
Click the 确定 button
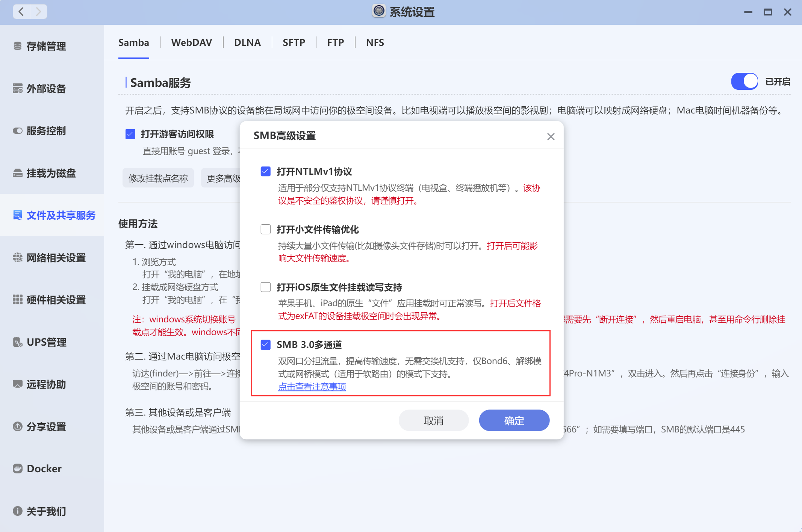514,421
